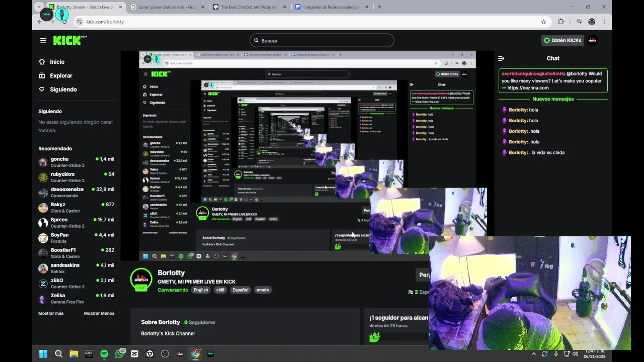
Task: Open the Kick hamburger menu
Action: pos(43,40)
